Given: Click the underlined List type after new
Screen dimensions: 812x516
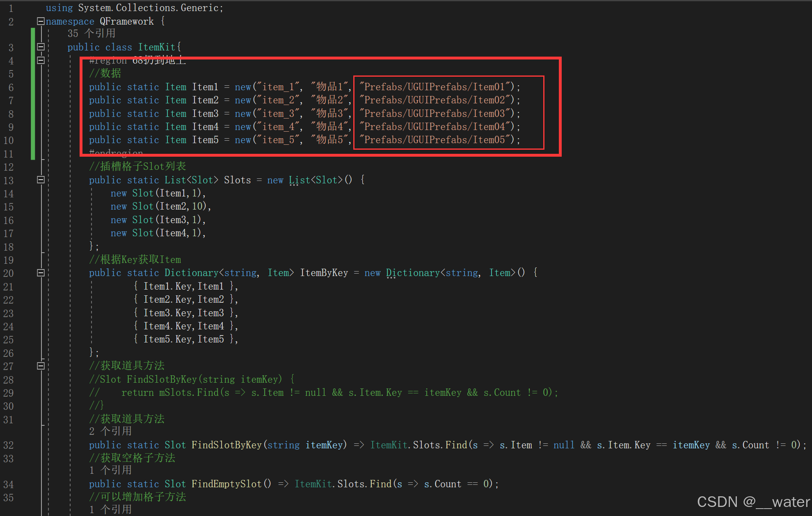Looking at the screenshot, I should coord(299,180).
